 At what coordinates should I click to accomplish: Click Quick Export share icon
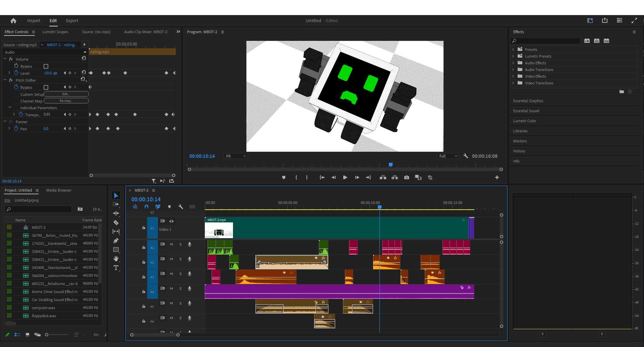tap(605, 20)
